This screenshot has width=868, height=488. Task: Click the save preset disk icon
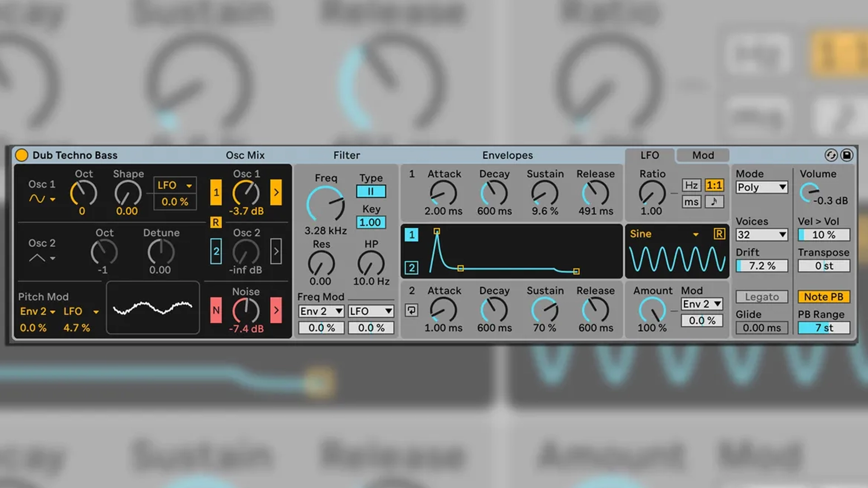(x=847, y=155)
